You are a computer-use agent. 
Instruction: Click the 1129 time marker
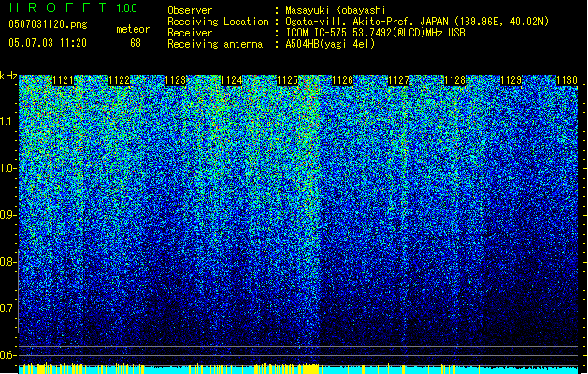pyautogui.click(x=511, y=80)
